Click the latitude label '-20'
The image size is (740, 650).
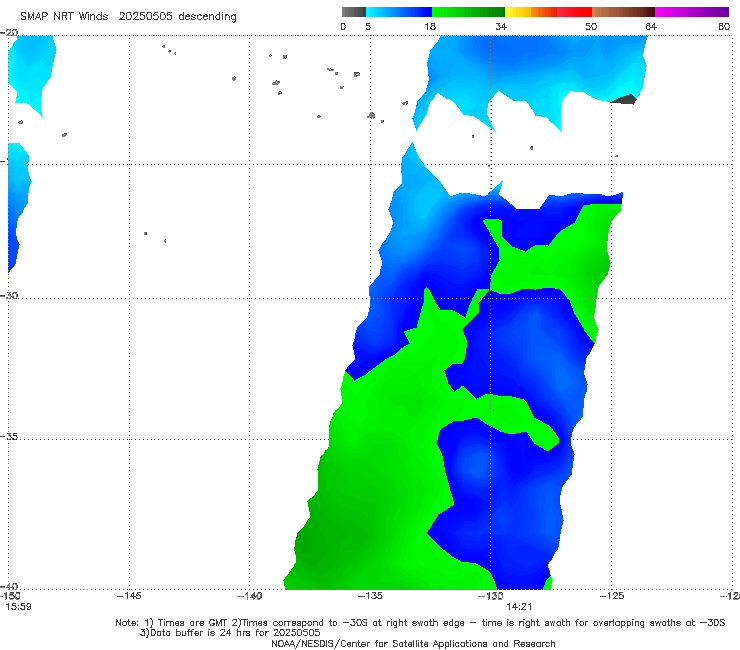pyautogui.click(x=9, y=33)
